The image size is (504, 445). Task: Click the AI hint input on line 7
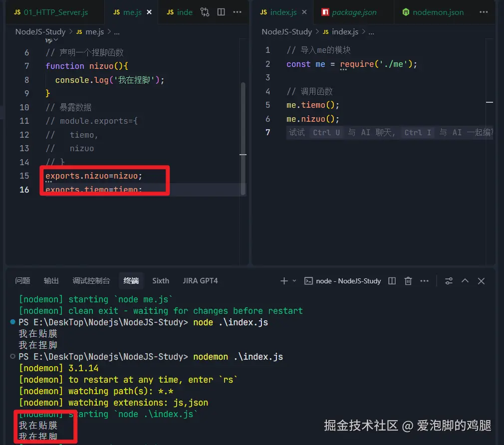pos(390,133)
